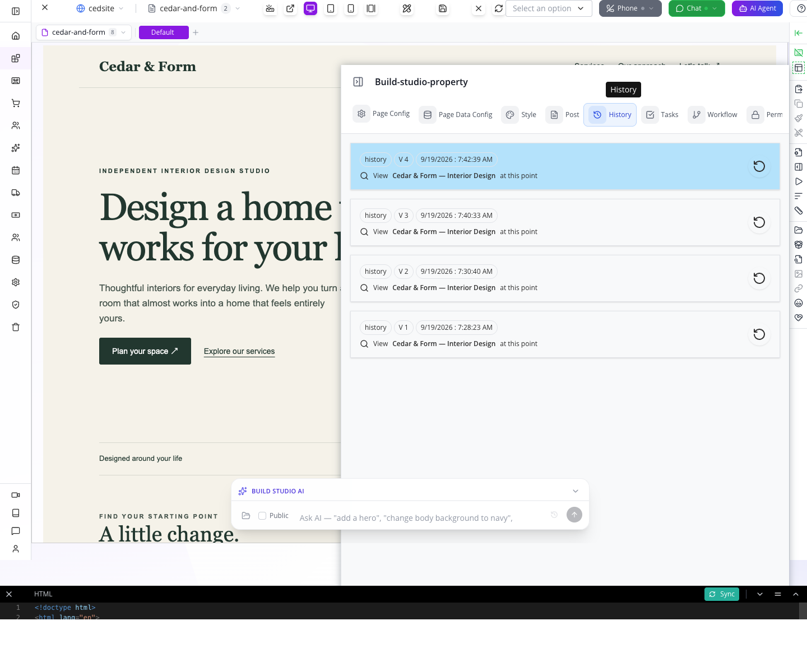Click the send arrow in Build Studio AI

coord(574,515)
